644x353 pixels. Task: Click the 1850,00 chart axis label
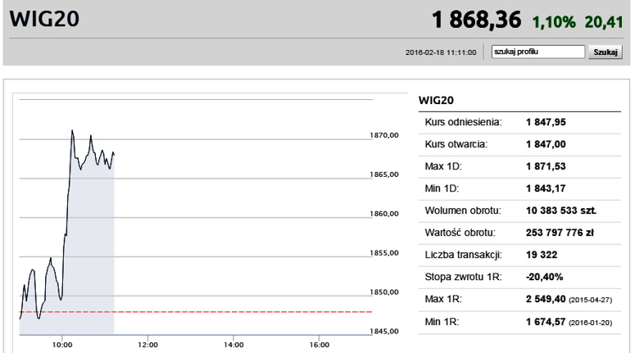384,292
